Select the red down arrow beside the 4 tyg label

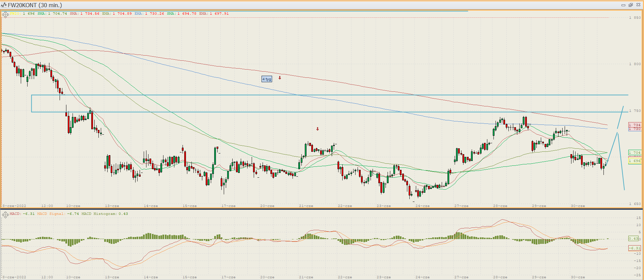280,78
